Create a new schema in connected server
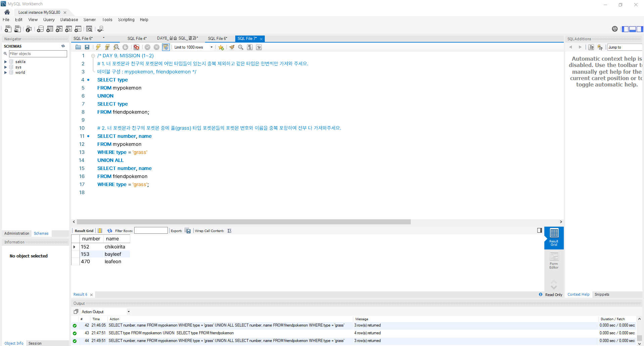Screen dimensions: 644x346 [40, 29]
